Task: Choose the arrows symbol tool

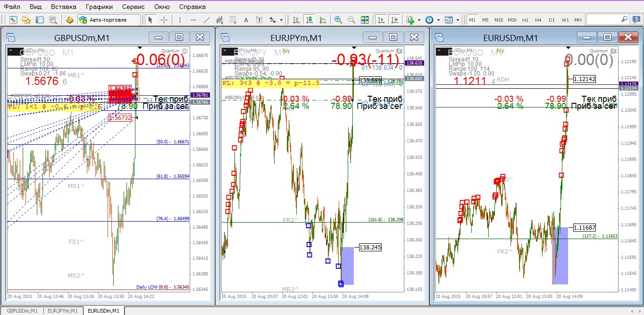Action: (273, 20)
